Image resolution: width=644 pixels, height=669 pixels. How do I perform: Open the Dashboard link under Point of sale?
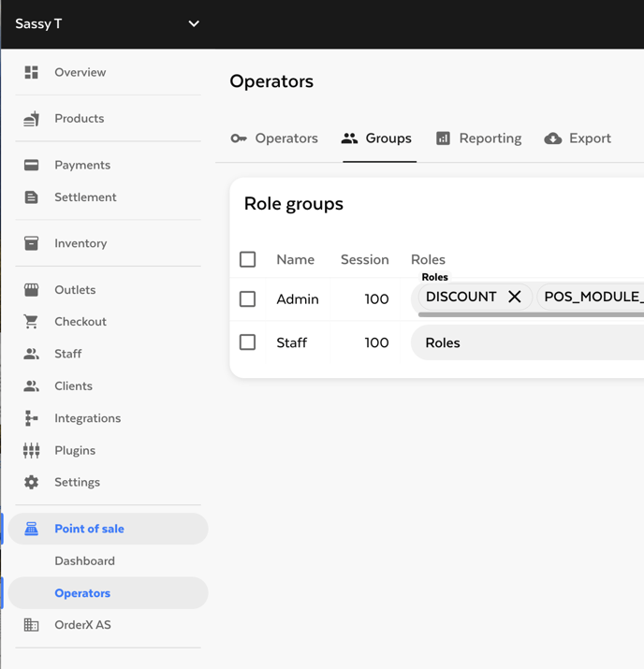click(x=84, y=560)
